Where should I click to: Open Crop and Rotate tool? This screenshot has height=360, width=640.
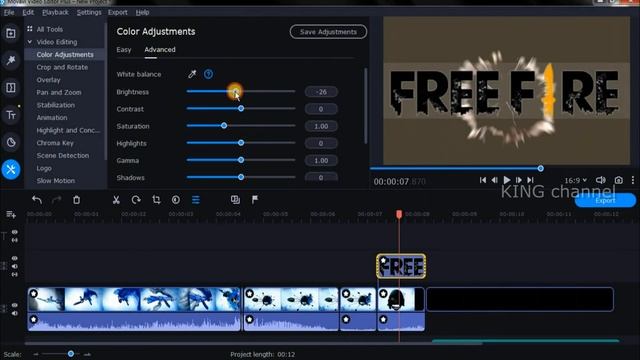click(x=62, y=67)
